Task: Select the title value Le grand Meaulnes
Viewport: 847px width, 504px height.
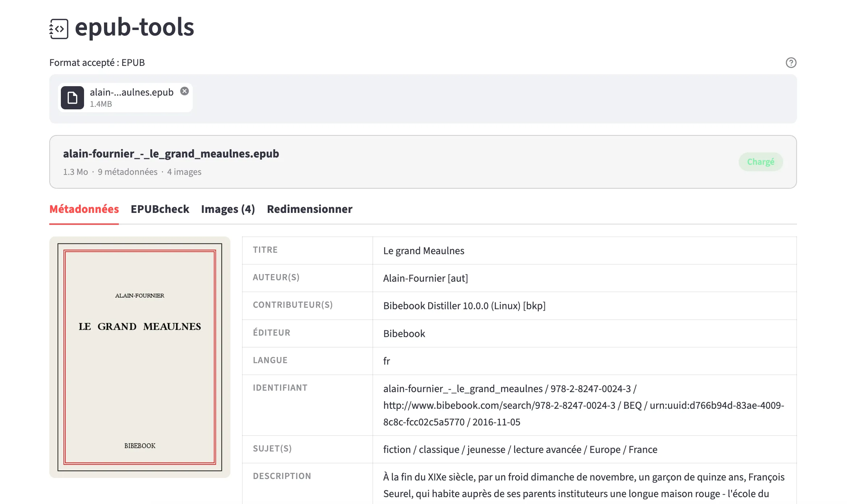Action: coord(424,251)
